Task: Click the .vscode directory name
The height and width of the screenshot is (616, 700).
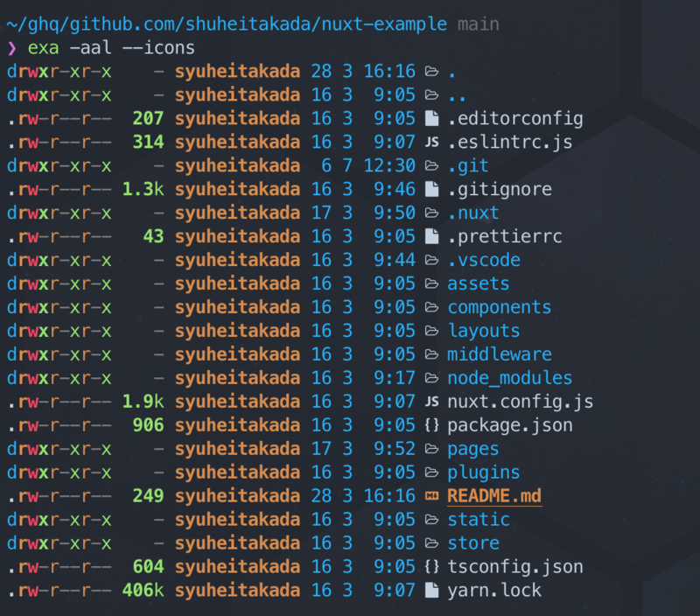Action: click(x=484, y=260)
